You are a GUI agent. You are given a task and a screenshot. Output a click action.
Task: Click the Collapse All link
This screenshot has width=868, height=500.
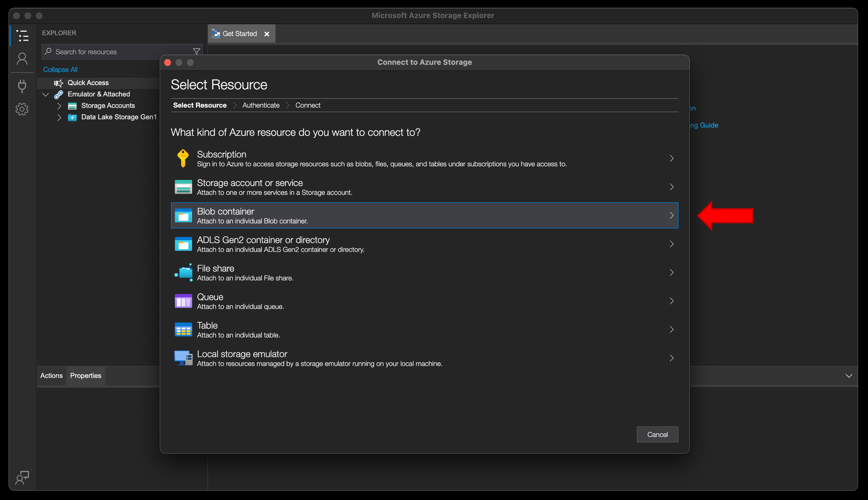point(60,70)
